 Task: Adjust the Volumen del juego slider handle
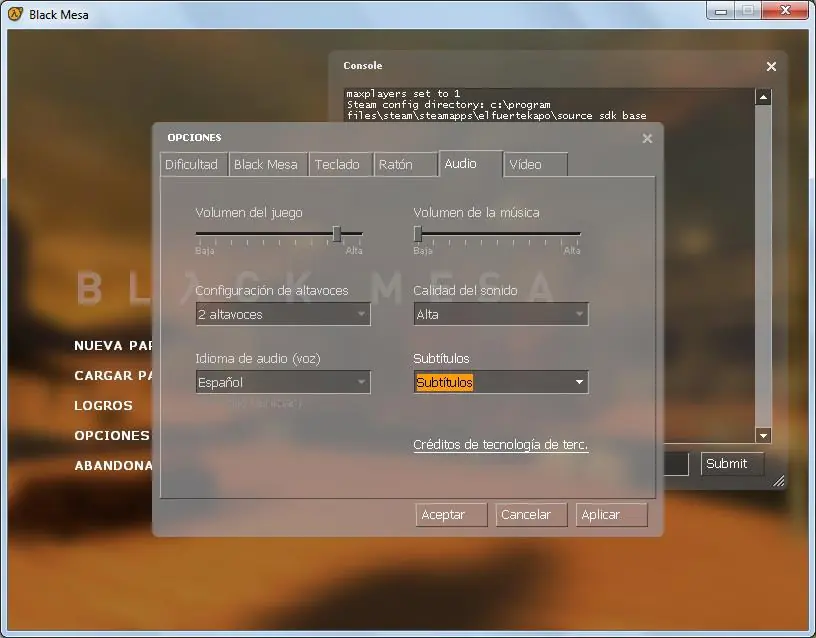click(337, 234)
